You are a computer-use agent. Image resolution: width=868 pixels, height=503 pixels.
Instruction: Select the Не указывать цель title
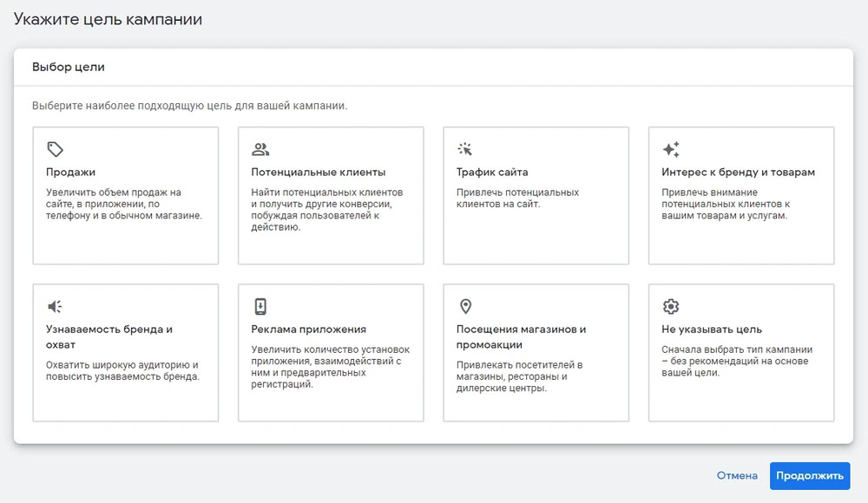[x=712, y=330]
